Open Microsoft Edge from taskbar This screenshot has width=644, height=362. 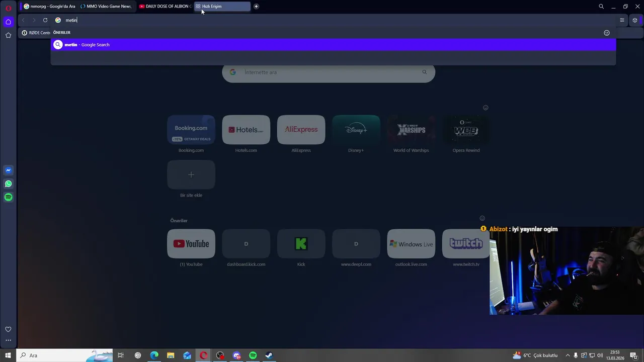click(x=154, y=355)
